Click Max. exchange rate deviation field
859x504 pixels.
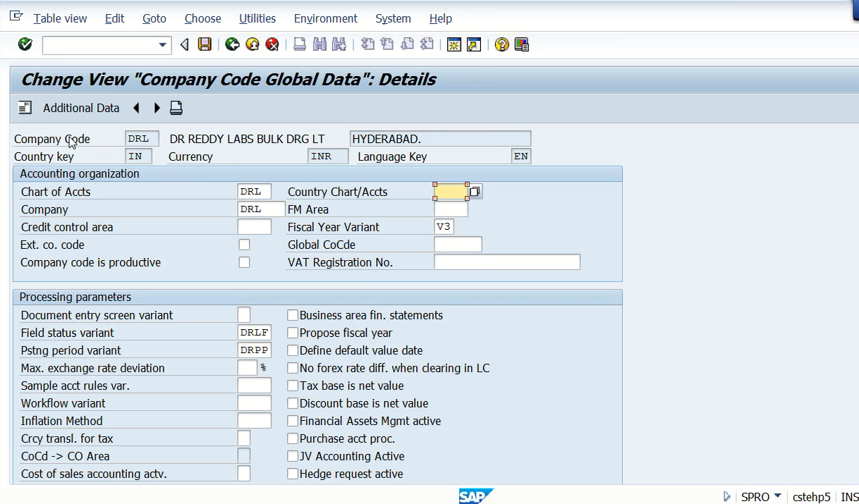click(248, 368)
